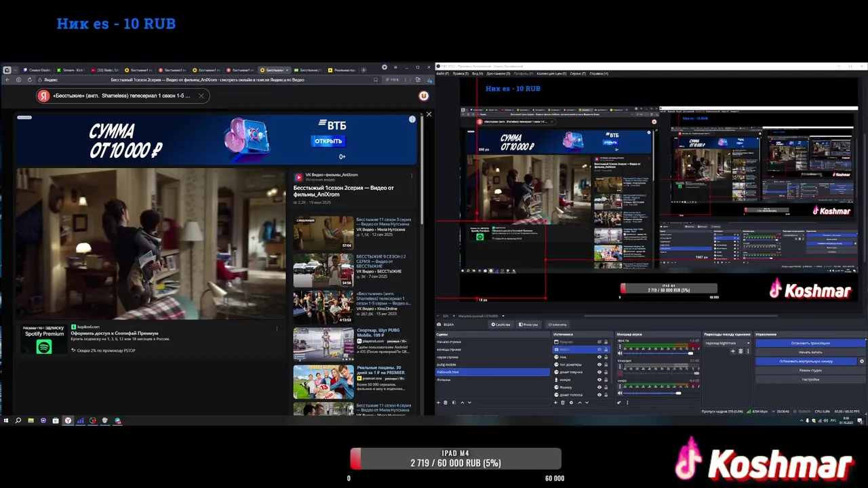Bookmark the current browser page
This screenshot has height=488, width=868.
[375, 80]
